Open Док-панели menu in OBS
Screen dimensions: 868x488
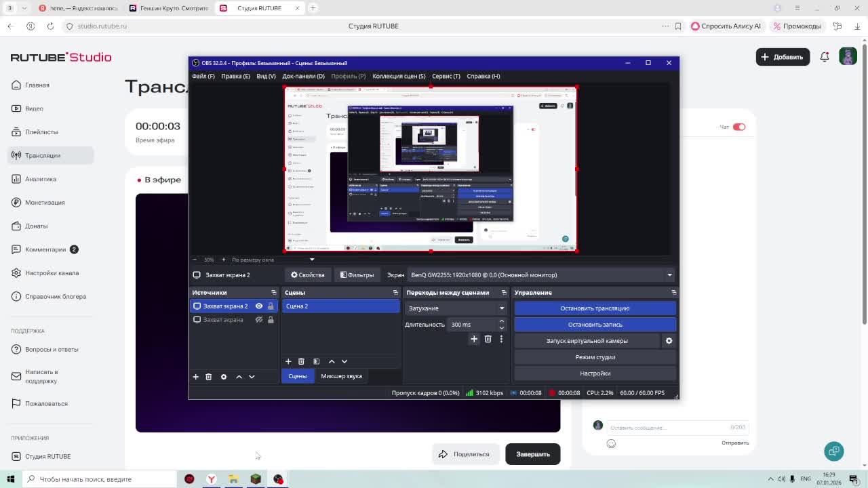pyautogui.click(x=303, y=76)
